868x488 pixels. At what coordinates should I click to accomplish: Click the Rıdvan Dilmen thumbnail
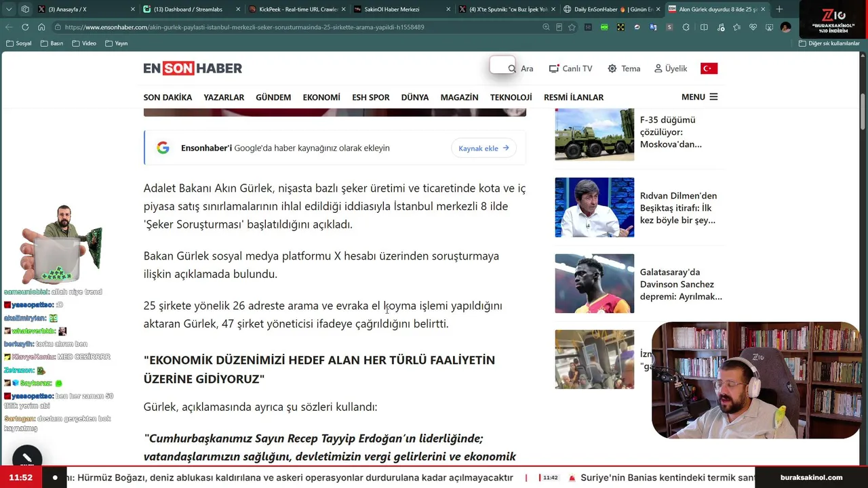tap(594, 207)
